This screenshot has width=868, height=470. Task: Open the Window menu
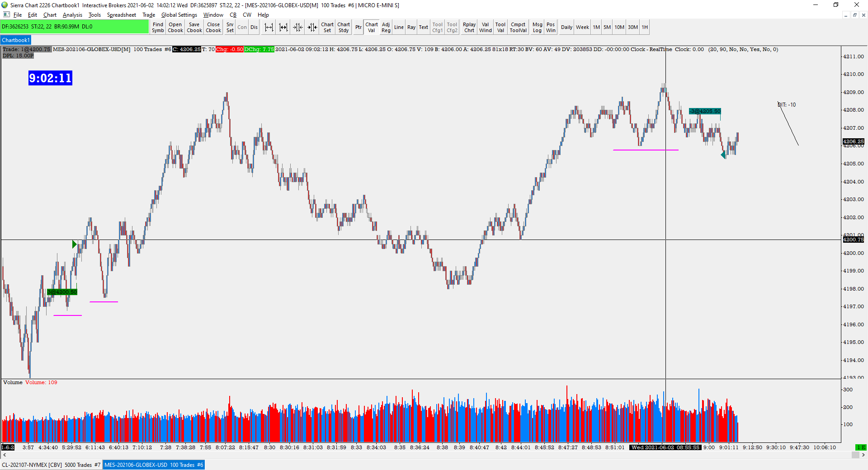pyautogui.click(x=213, y=15)
